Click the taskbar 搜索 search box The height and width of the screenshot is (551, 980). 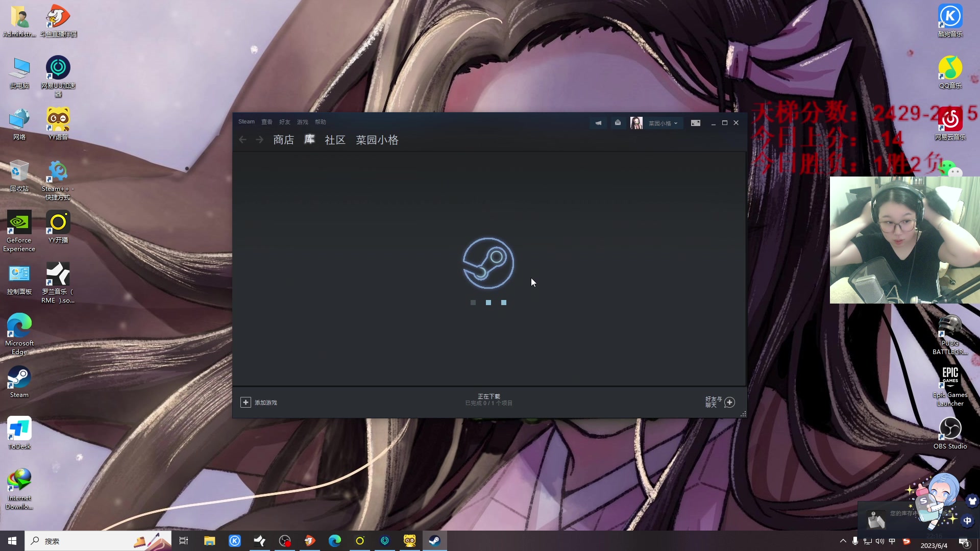[98, 541]
